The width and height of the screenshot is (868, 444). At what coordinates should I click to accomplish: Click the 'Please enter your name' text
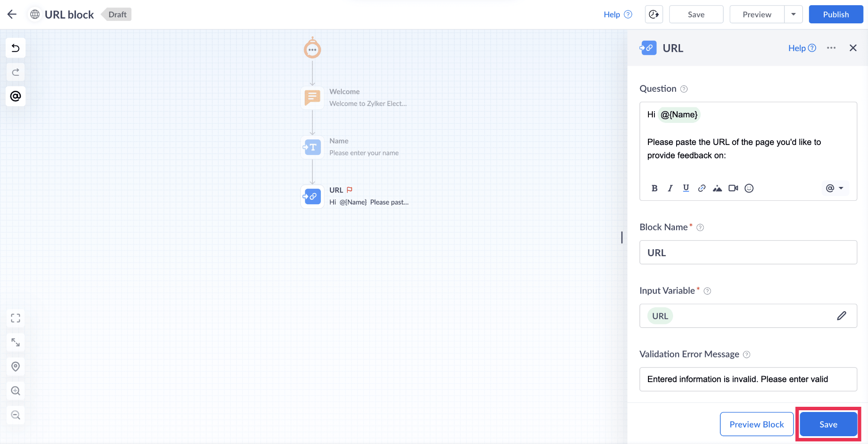(364, 153)
